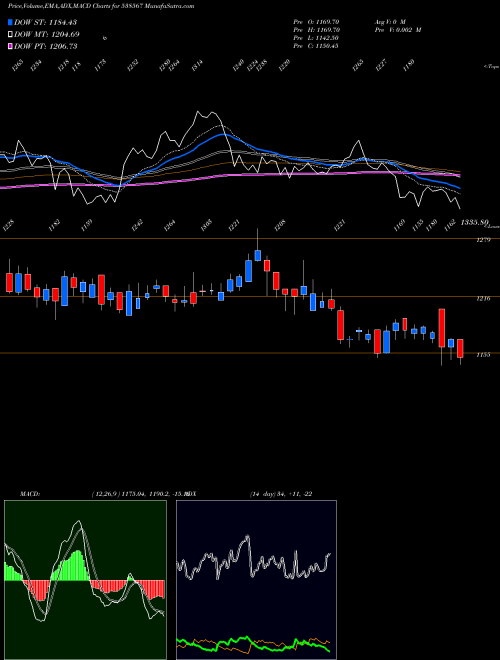Click the 'Avg V: 0 M' volume readout

coord(391,21)
